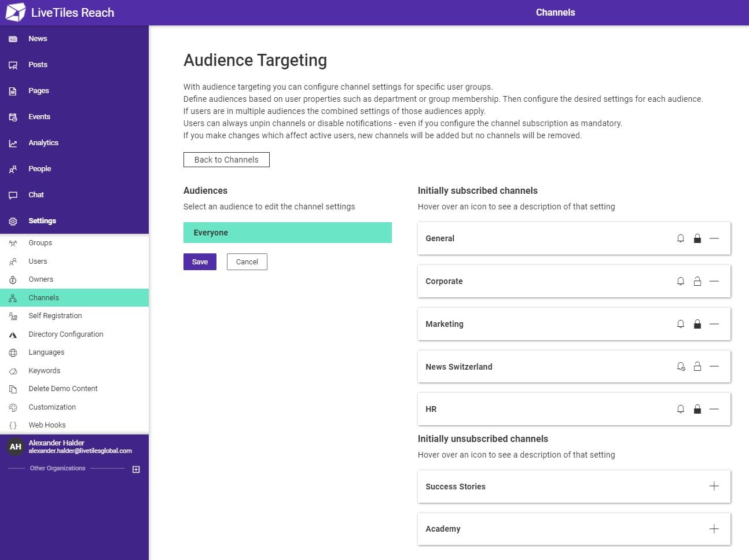
Task: Click the Channels header title
Action: 556,12
